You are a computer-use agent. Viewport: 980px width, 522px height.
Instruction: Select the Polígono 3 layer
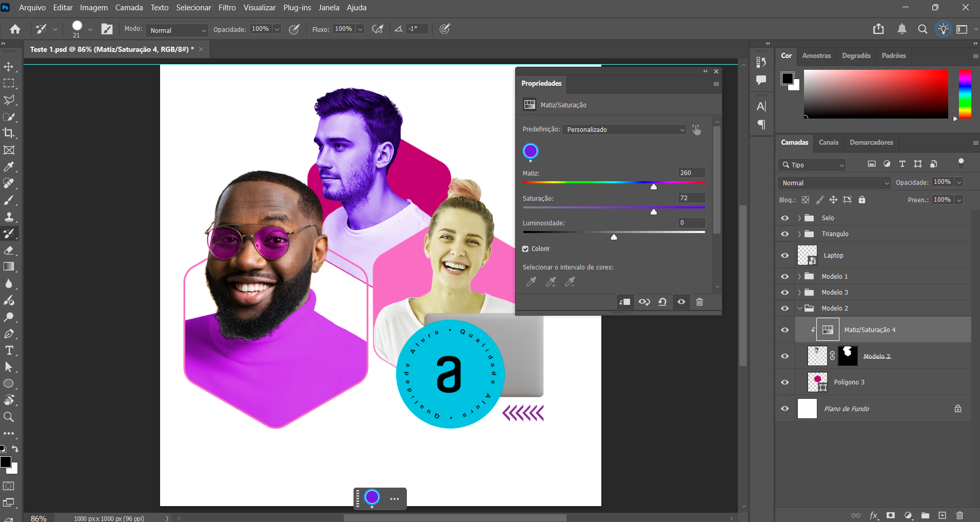coord(849,382)
